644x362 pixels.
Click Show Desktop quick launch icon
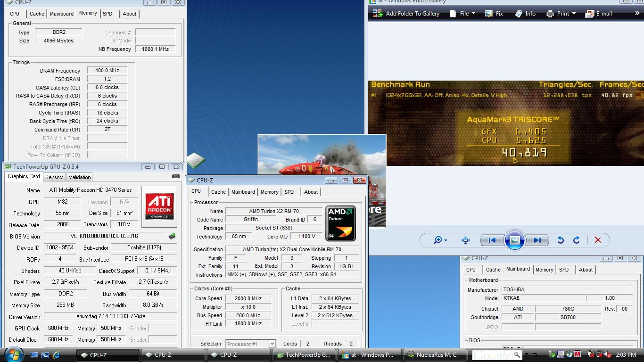(34, 355)
